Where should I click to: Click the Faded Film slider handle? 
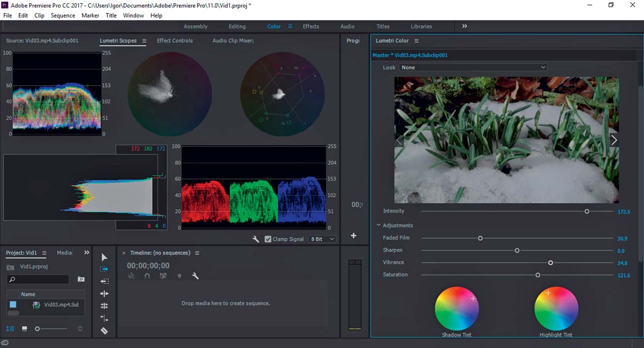pos(480,238)
